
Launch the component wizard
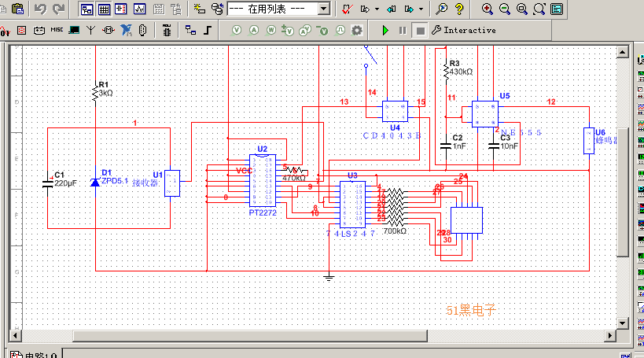click(x=200, y=9)
